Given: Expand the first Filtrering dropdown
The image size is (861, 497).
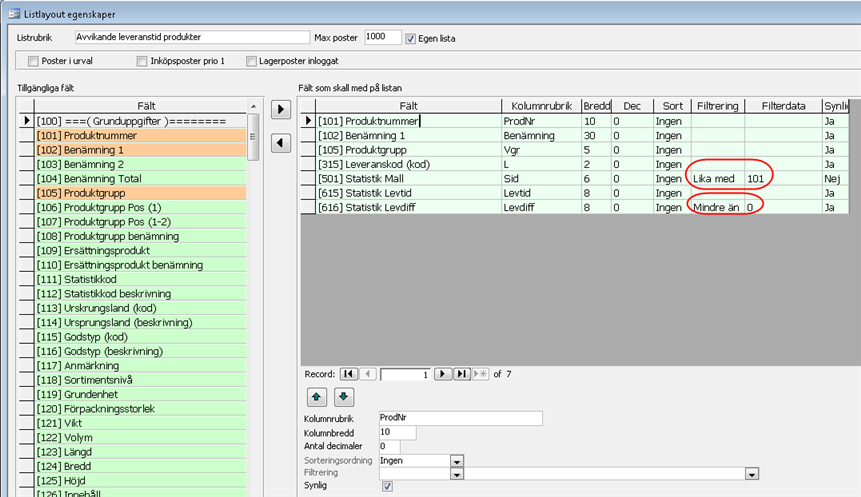Looking at the screenshot, I should pos(456,473).
